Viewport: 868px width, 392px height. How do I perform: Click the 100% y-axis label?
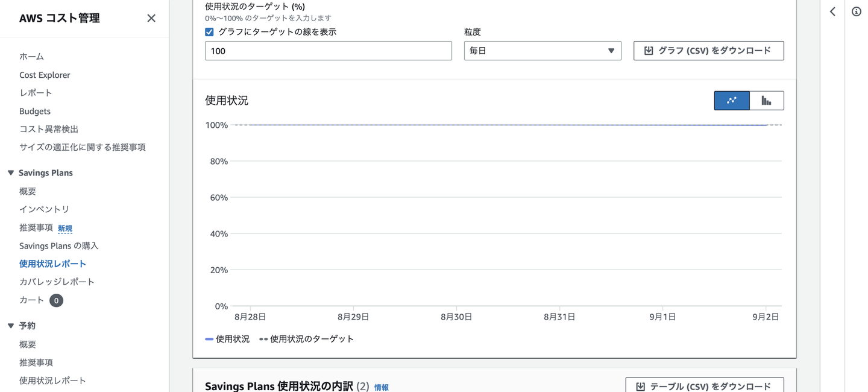pyautogui.click(x=216, y=125)
